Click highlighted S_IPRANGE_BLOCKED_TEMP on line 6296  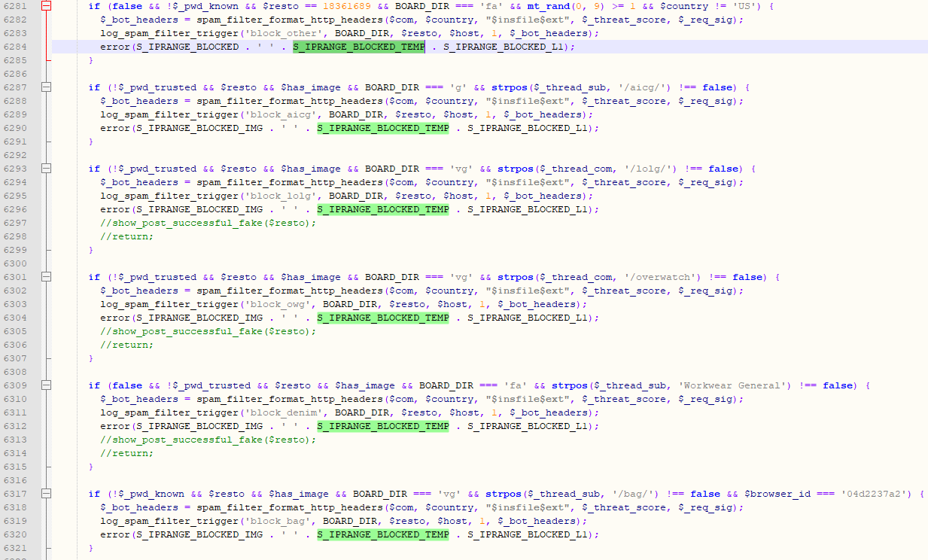click(x=383, y=209)
